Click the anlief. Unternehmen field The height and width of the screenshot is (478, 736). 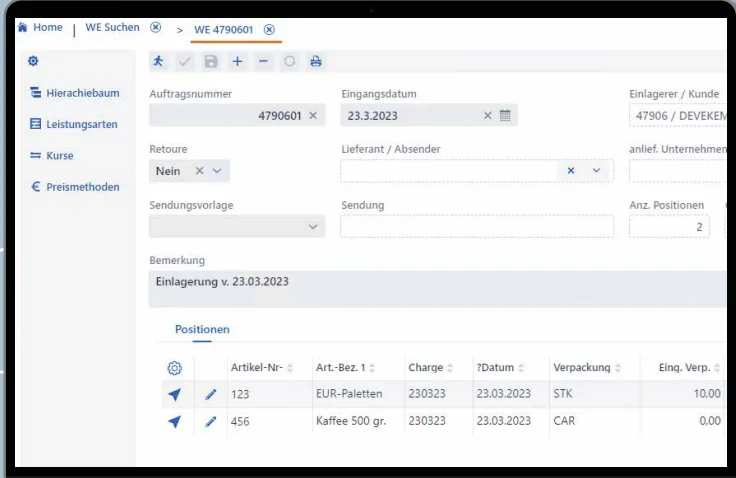coord(678,170)
